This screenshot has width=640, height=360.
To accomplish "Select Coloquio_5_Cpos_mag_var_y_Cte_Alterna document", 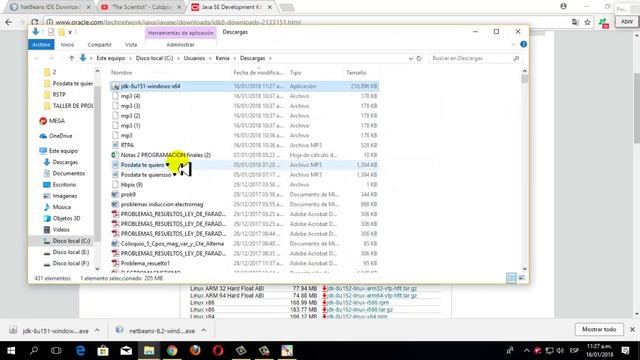I will pos(244,244).
